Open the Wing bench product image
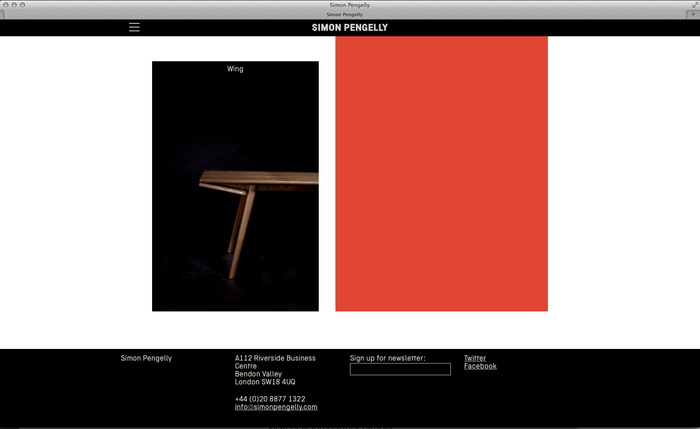The height and width of the screenshot is (429, 700). coord(235,186)
